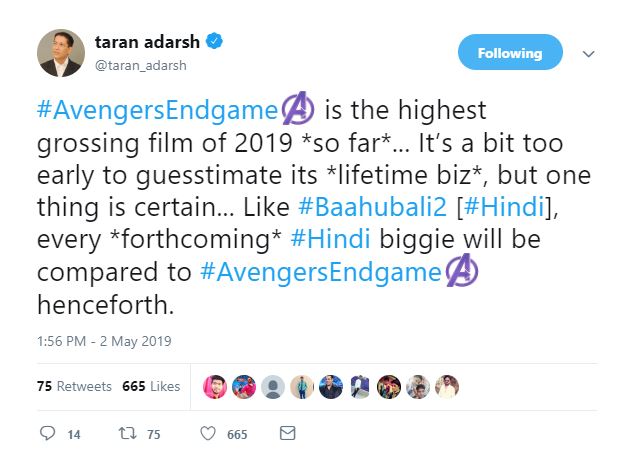Click the retweet arrows icon
This screenshot has width=629, height=456.
127,433
